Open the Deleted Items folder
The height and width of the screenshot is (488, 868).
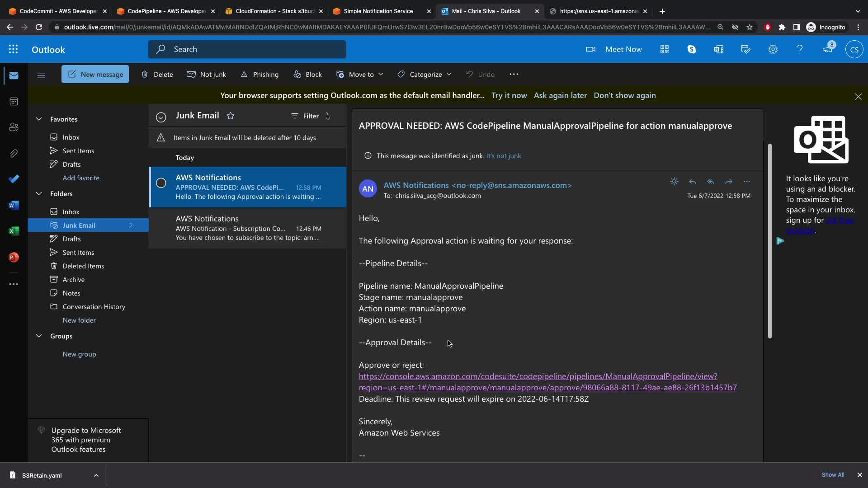pyautogui.click(x=83, y=266)
